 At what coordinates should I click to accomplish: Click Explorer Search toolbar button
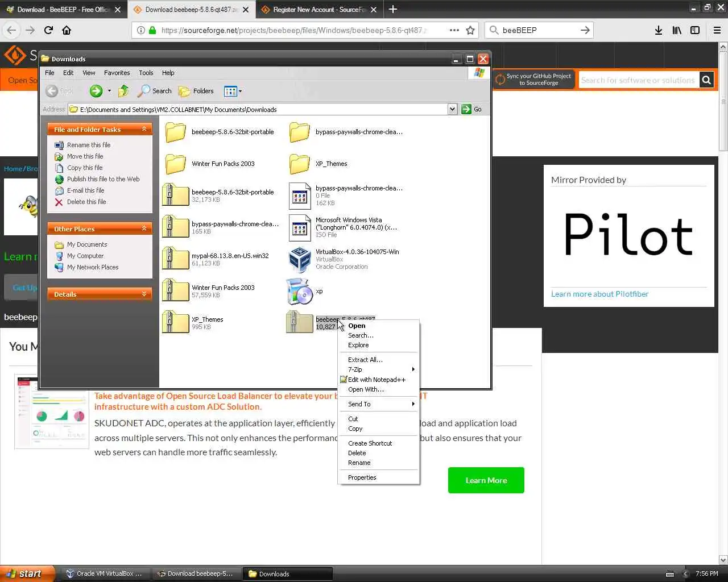pyautogui.click(x=155, y=91)
